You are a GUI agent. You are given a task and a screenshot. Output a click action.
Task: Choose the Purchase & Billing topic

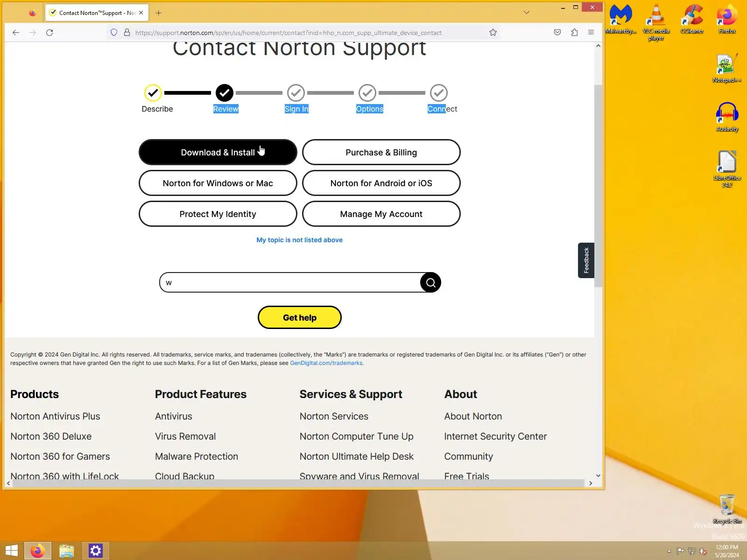tap(381, 152)
